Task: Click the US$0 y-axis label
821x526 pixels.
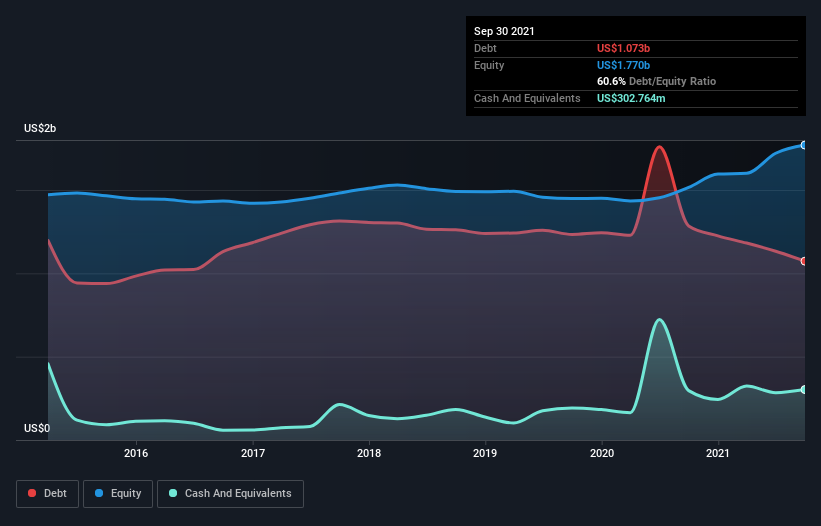Action: point(37,428)
